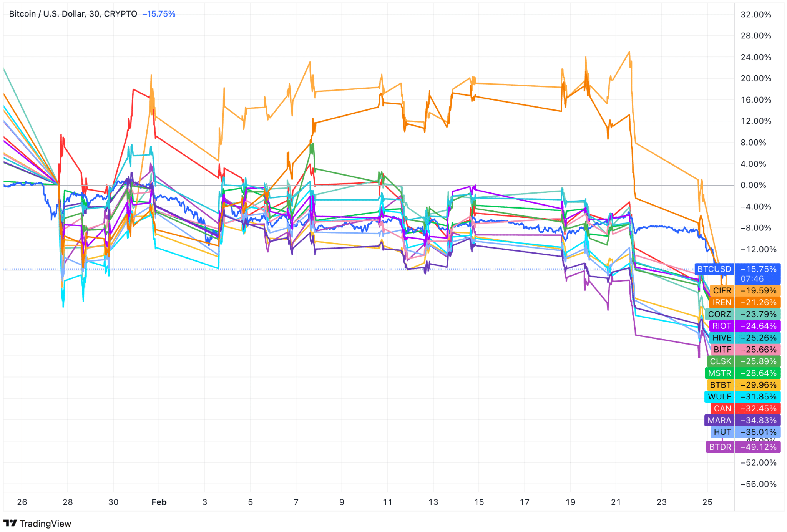Select the MARA -34.83% label
Image resolution: width=787 pixels, height=532 pixels.
pyautogui.click(x=743, y=420)
